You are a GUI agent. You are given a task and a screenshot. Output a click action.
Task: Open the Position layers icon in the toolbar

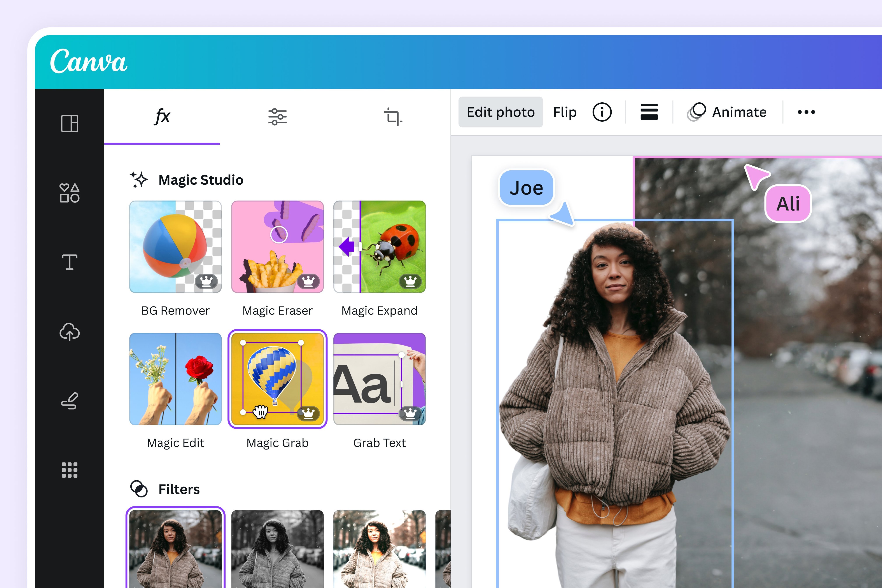(x=649, y=112)
